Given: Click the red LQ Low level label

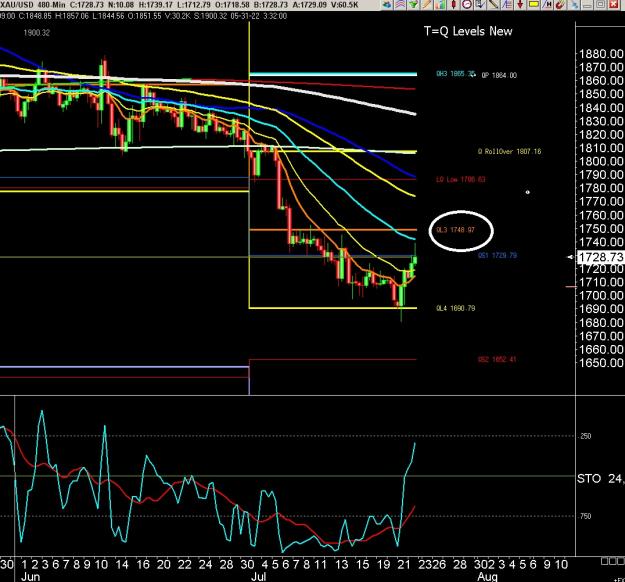Looking at the screenshot, I should [x=460, y=179].
